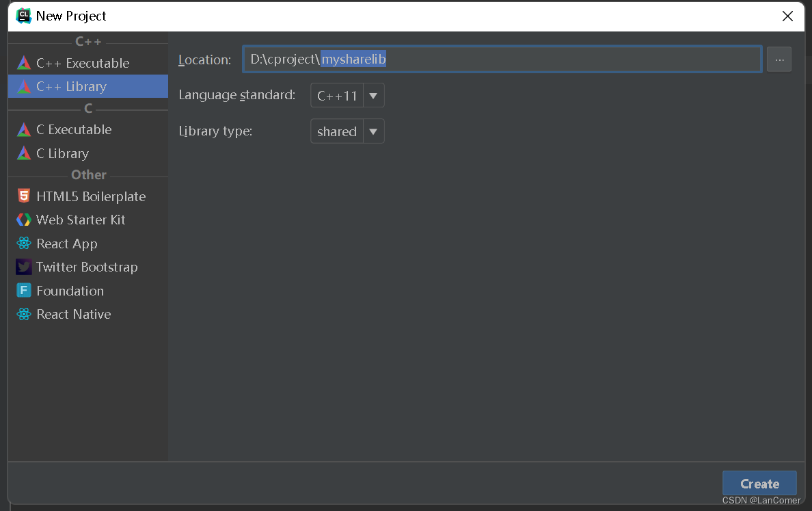Click the Library type label
812x511 pixels.
click(x=215, y=131)
